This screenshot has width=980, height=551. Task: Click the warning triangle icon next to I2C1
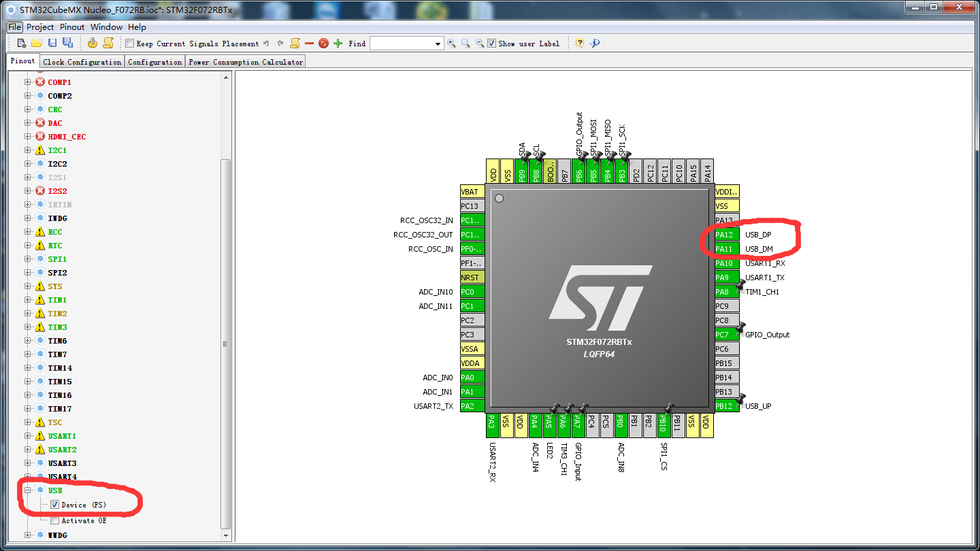pos(40,150)
